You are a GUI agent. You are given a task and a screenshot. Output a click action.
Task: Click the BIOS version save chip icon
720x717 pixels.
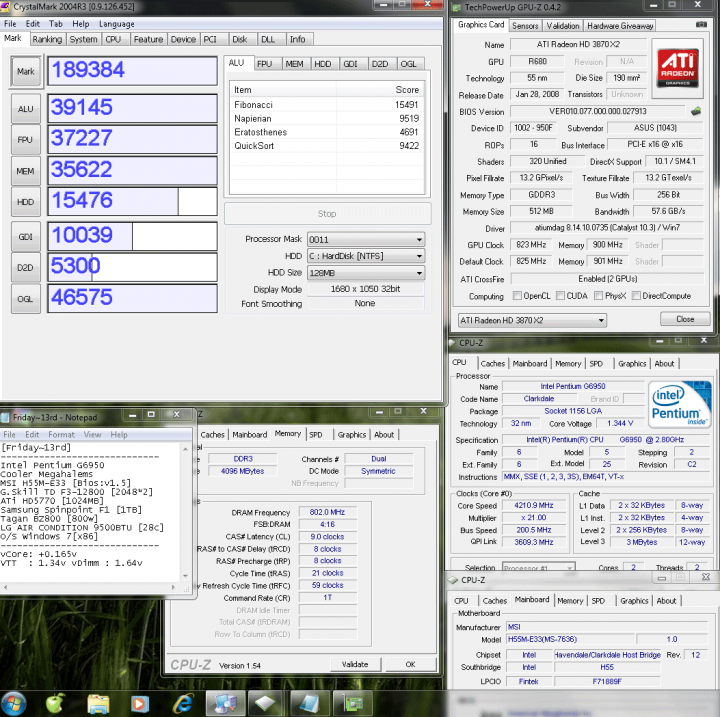[696, 111]
